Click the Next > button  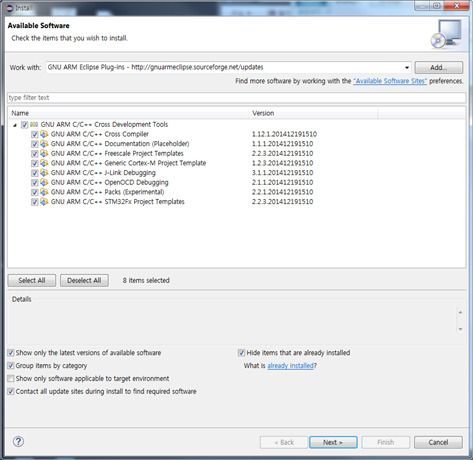333,442
